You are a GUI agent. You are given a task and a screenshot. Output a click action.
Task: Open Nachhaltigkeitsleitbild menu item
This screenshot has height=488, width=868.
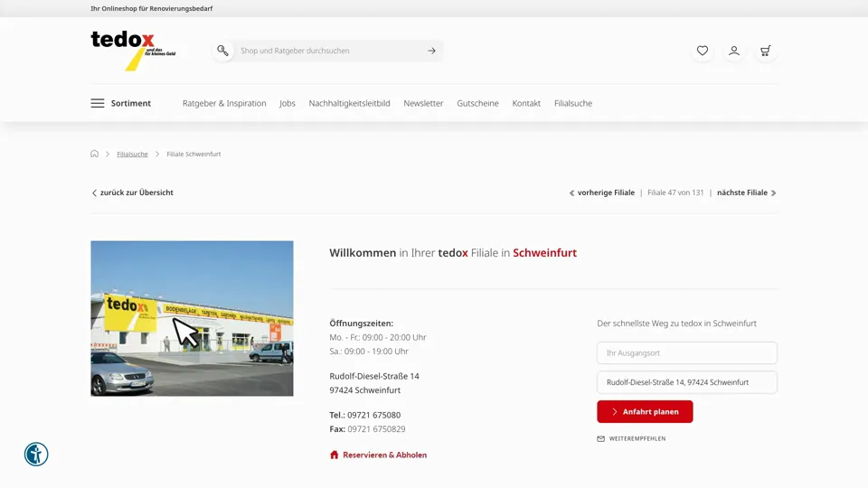[349, 103]
